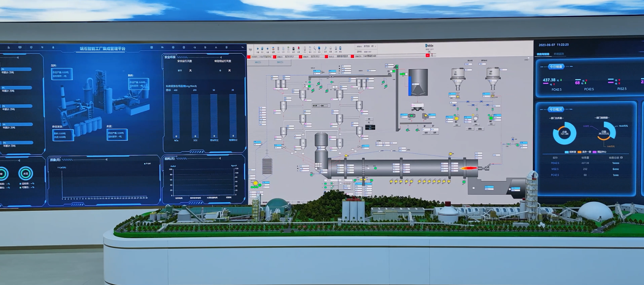The image size is (644, 285).
Task: Toggle the first red alarm indicator in alarm bar
Action: 249,57
